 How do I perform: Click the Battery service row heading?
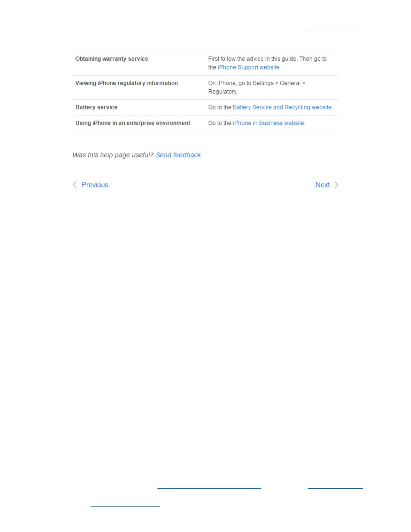point(96,107)
